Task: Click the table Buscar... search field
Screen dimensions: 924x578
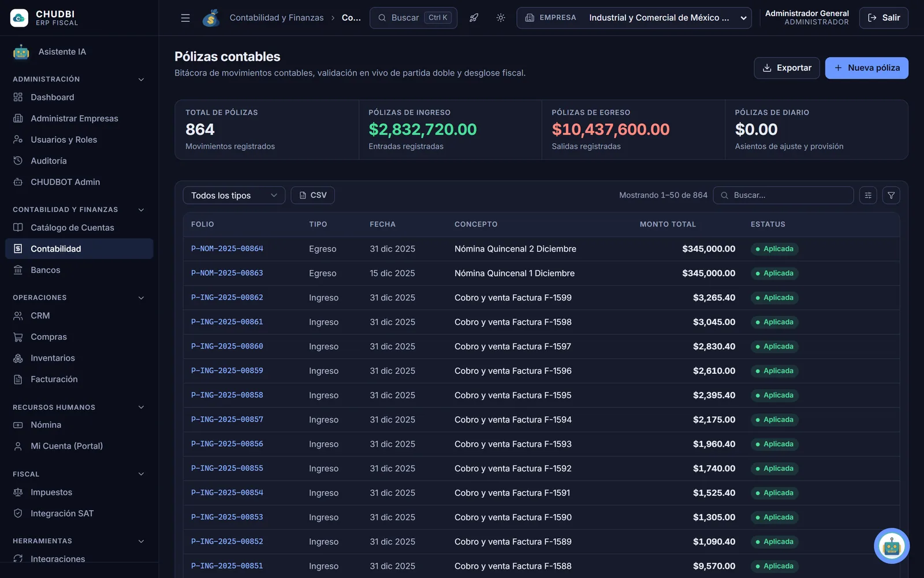Action: (x=783, y=195)
